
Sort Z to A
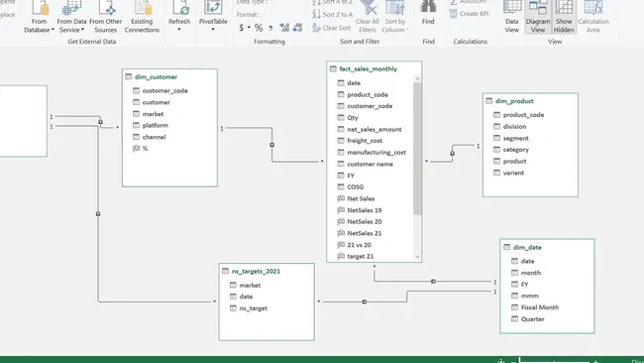click(x=332, y=15)
